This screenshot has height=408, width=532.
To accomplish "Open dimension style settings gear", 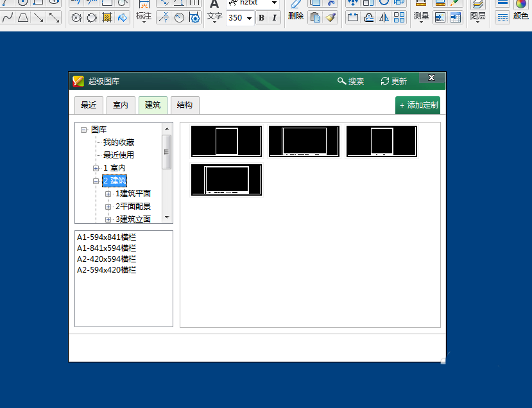I will click(x=194, y=17).
